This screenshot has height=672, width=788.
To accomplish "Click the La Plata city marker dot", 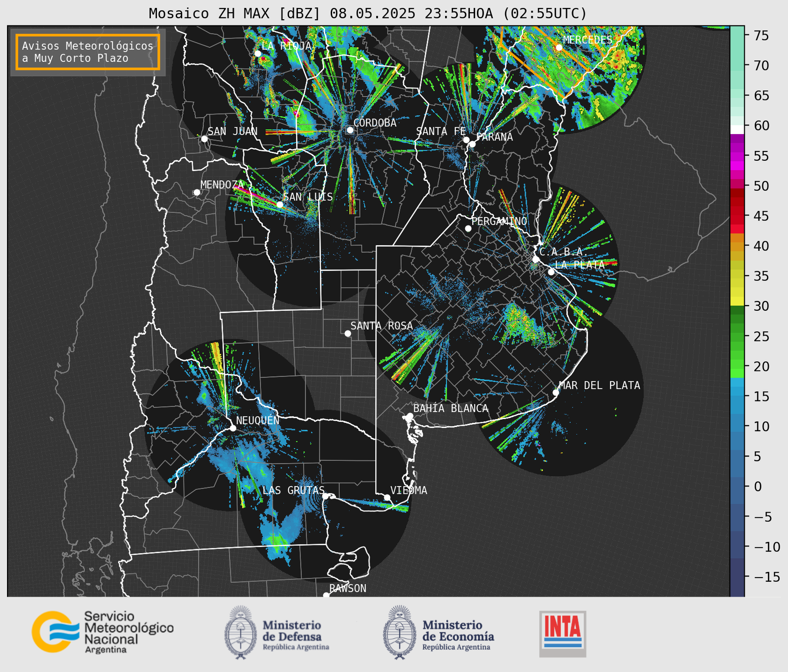I will [x=551, y=272].
